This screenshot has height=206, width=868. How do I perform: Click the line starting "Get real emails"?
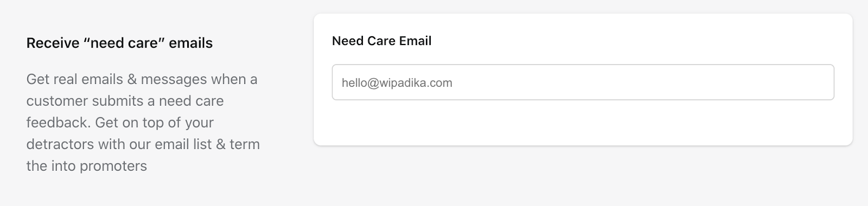[x=142, y=79]
